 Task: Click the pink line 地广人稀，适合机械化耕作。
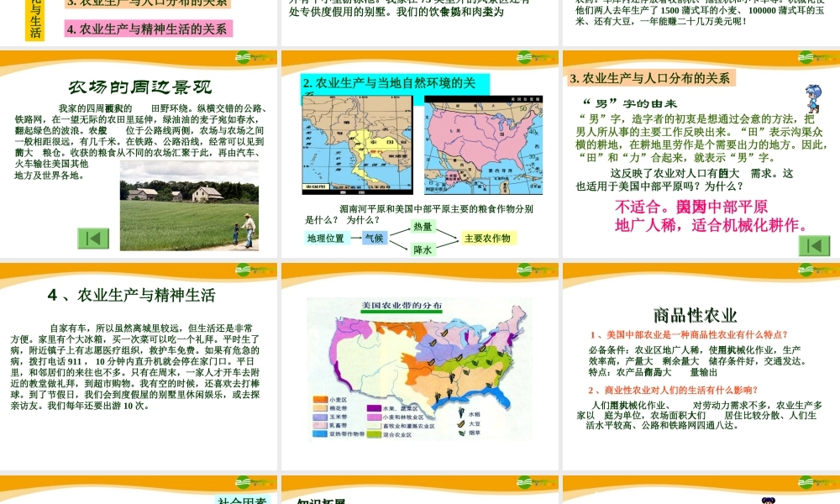712,225
